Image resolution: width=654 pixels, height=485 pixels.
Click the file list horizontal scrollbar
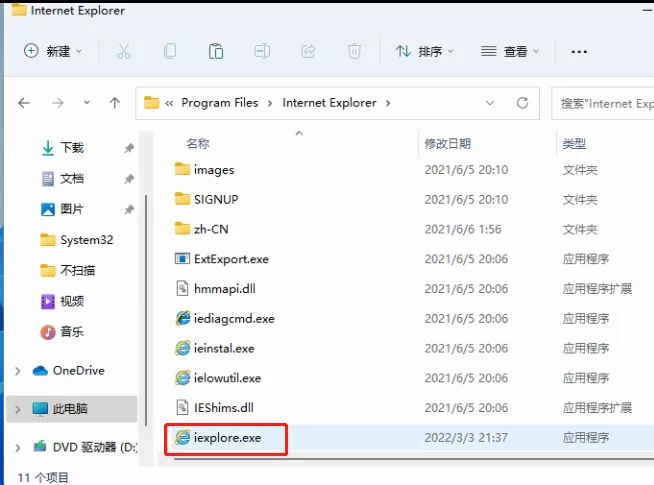[x=414, y=459]
